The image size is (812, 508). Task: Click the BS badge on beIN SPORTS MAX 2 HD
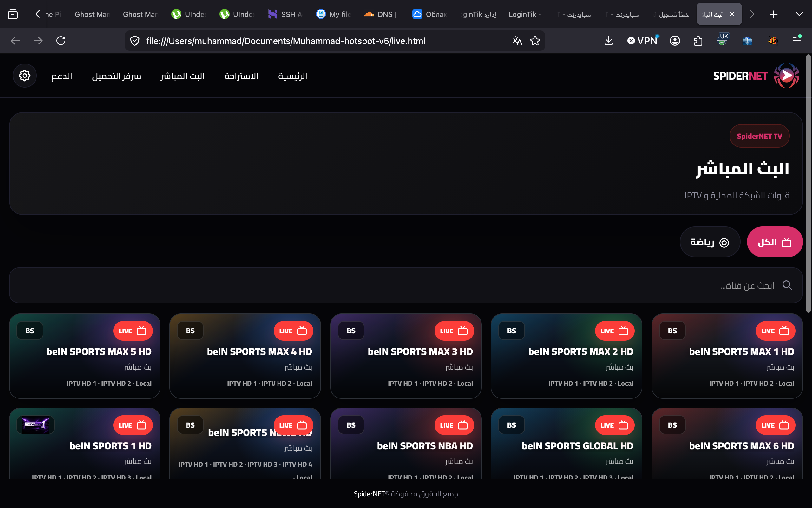511,331
